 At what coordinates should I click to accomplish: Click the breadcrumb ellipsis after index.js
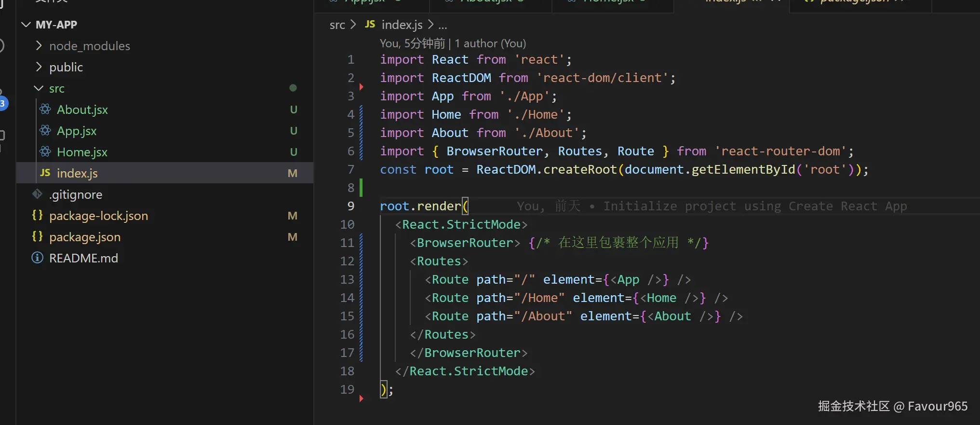point(443,26)
